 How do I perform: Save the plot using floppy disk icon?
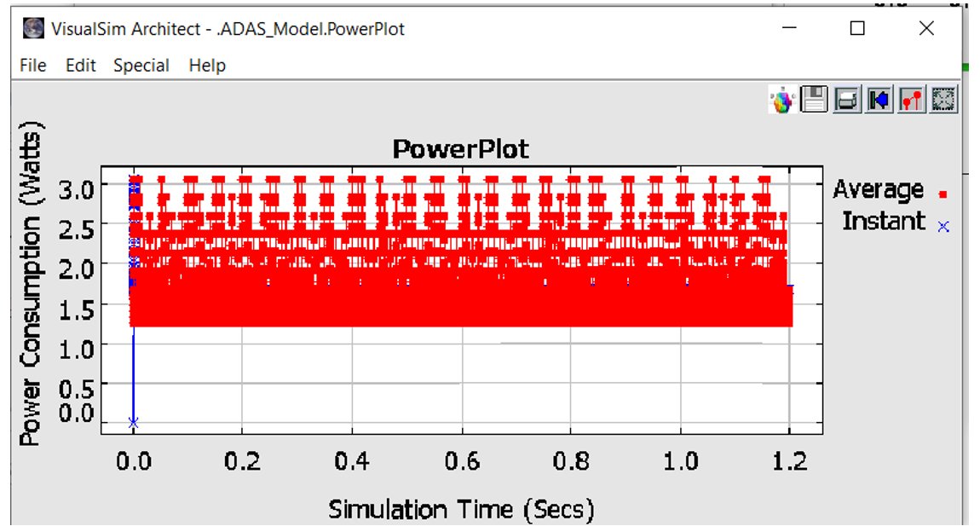(x=814, y=100)
